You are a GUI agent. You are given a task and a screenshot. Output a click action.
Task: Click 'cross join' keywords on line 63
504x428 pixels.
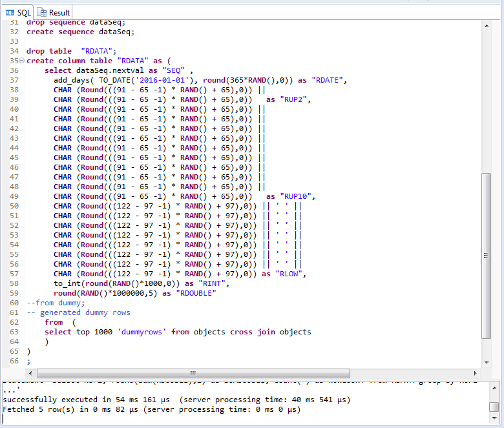pos(252,332)
